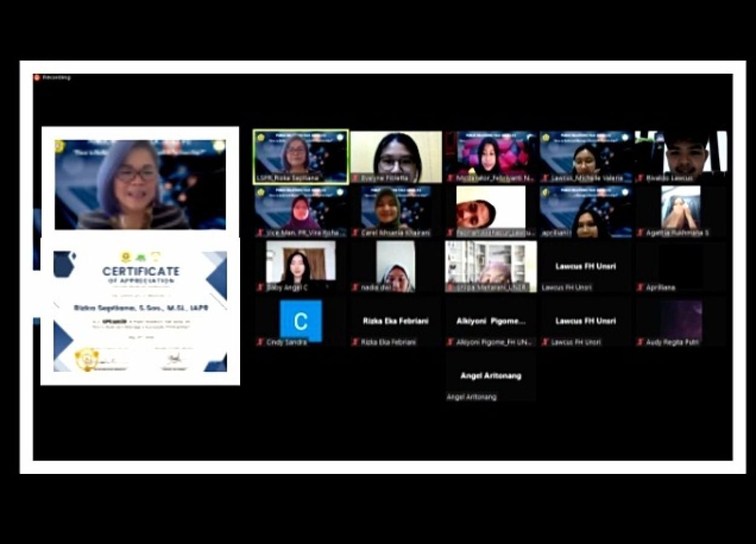
Task: Click muted mic icon beside Audy Regita Putri
Action: pyautogui.click(x=640, y=342)
